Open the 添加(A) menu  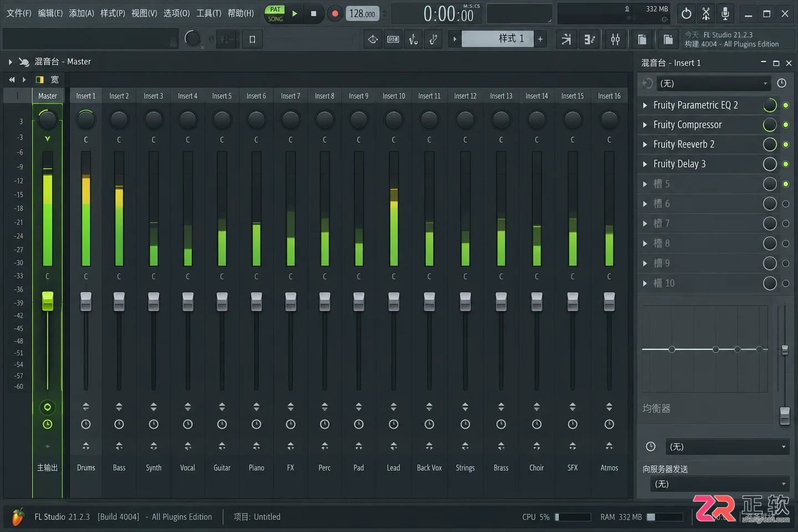click(81, 13)
